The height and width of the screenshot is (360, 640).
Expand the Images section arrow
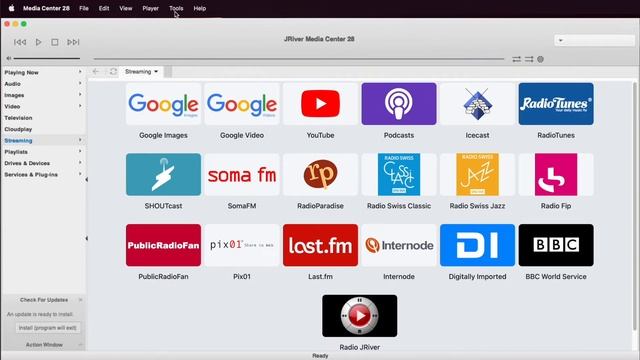[80, 95]
